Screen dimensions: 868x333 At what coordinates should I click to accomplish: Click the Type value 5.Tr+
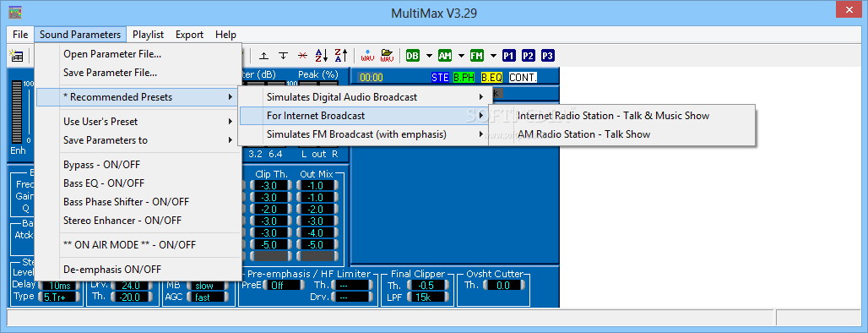(60, 298)
